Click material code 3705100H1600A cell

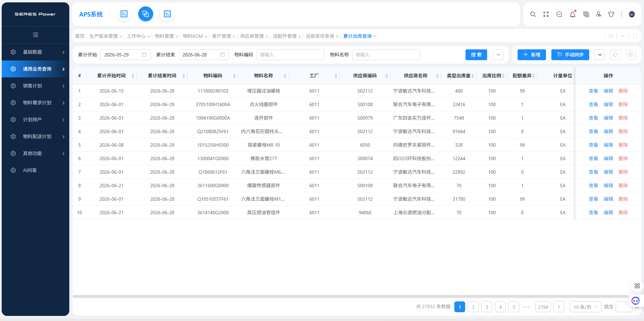[213, 104]
